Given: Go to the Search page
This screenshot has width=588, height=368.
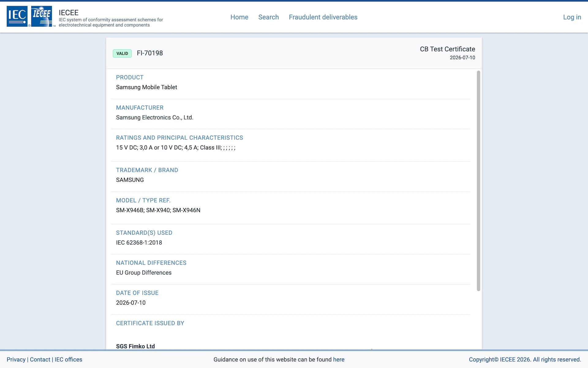Looking at the screenshot, I should pos(269,17).
